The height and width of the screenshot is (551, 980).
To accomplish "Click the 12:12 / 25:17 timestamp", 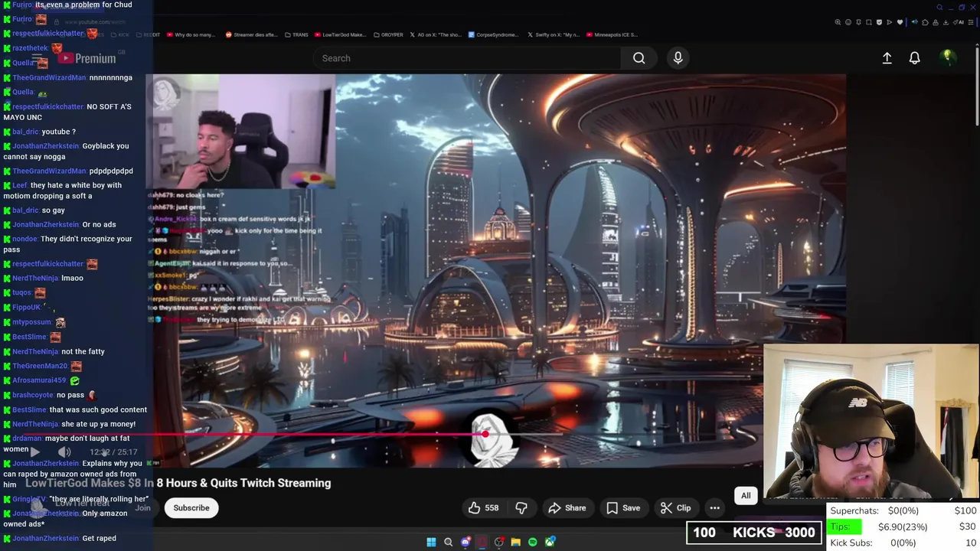I will coord(113,452).
